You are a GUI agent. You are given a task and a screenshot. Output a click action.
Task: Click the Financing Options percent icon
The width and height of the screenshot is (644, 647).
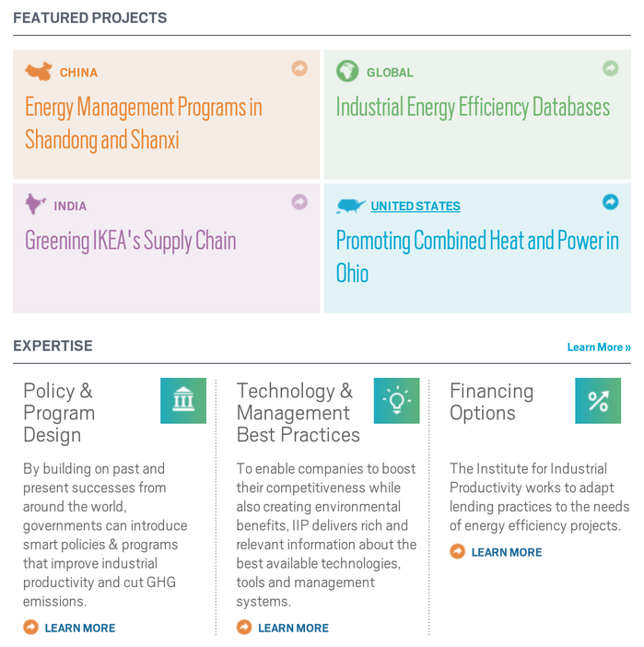598,401
